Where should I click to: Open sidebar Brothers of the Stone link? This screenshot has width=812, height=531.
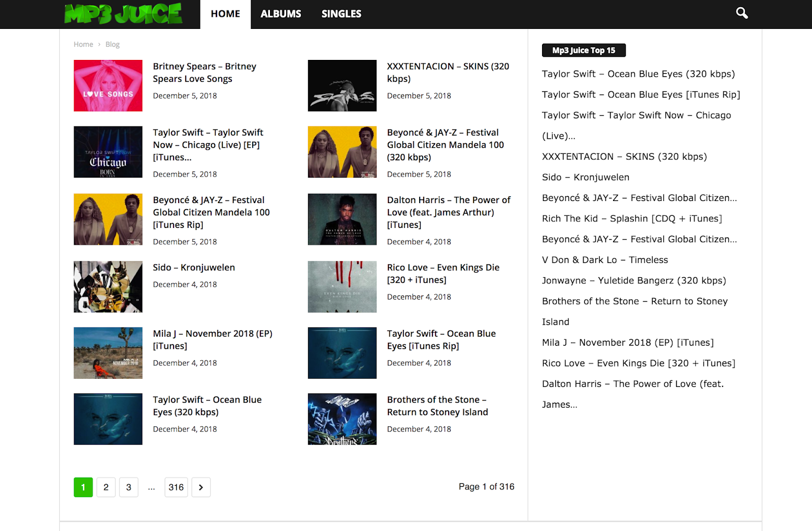click(635, 311)
